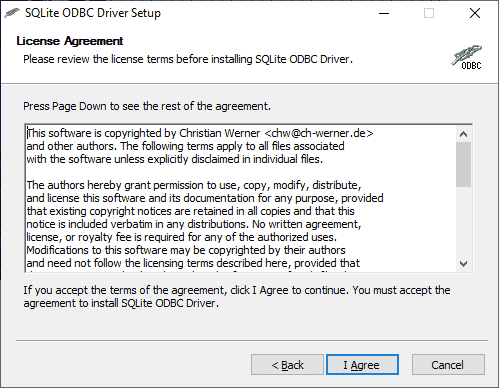
Task: Click the "SQLite ODBC Driver Setup" title text
Action: [93, 13]
